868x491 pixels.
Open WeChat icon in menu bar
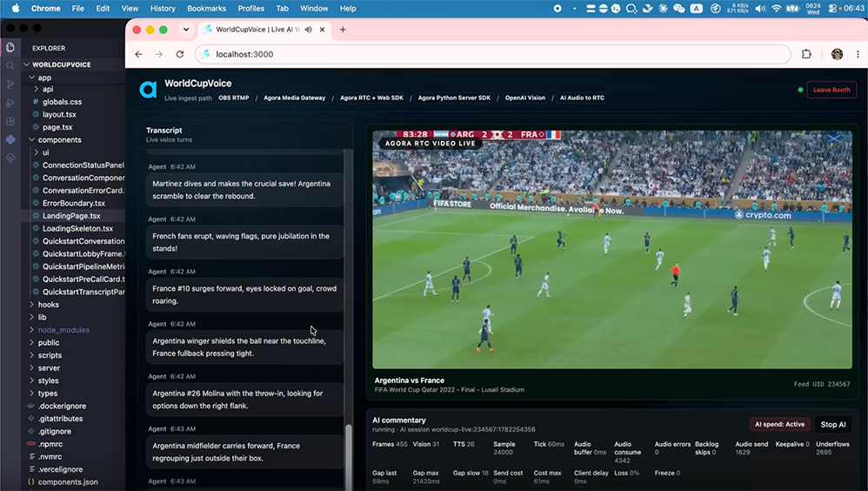(x=678, y=9)
